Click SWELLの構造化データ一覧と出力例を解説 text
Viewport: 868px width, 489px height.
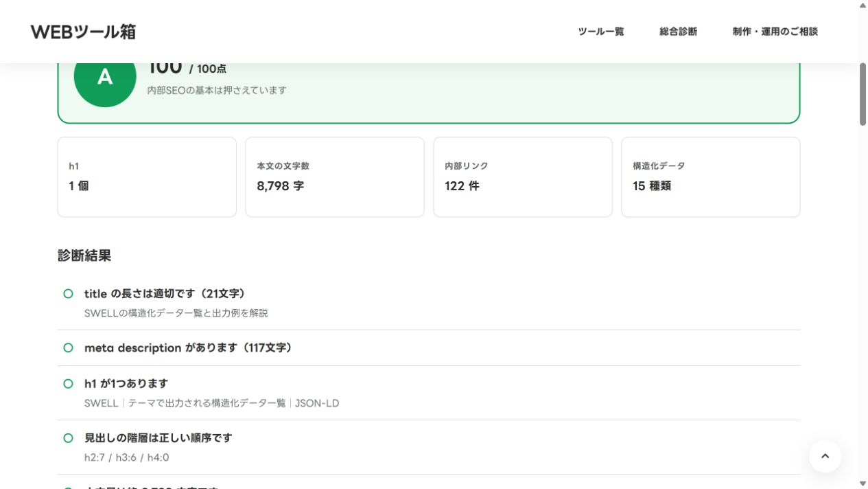point(176,313)
